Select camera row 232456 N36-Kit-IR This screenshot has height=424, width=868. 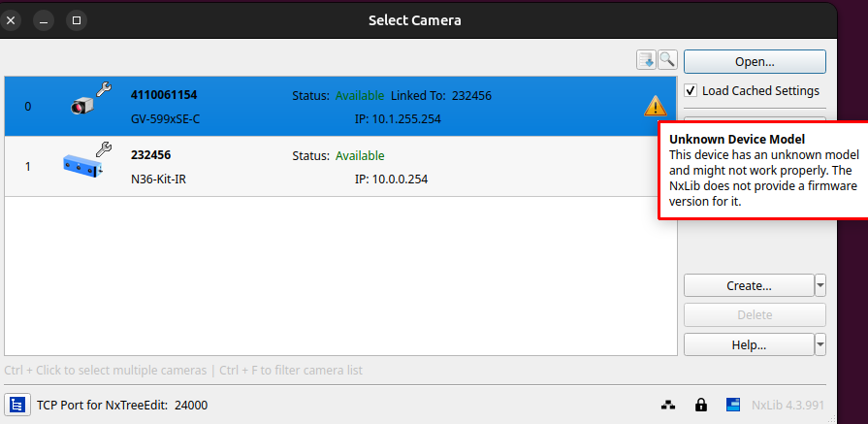pyautogui.click(x=339, y=166)
